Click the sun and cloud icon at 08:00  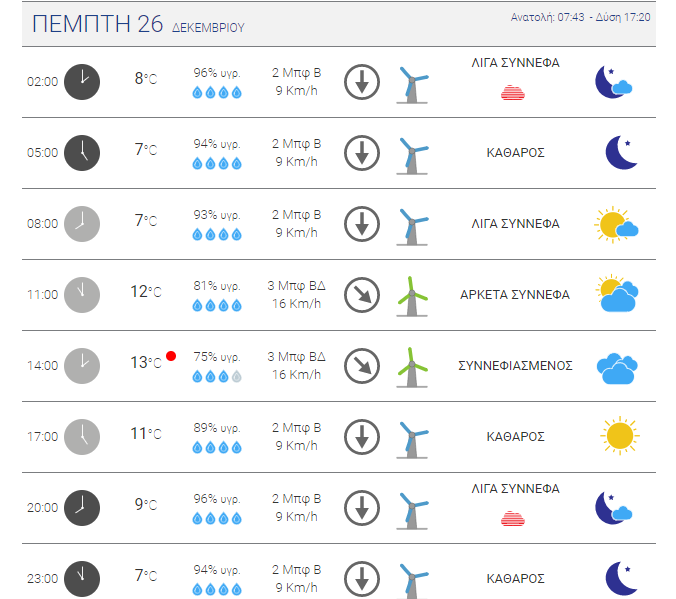click(616, 225)
